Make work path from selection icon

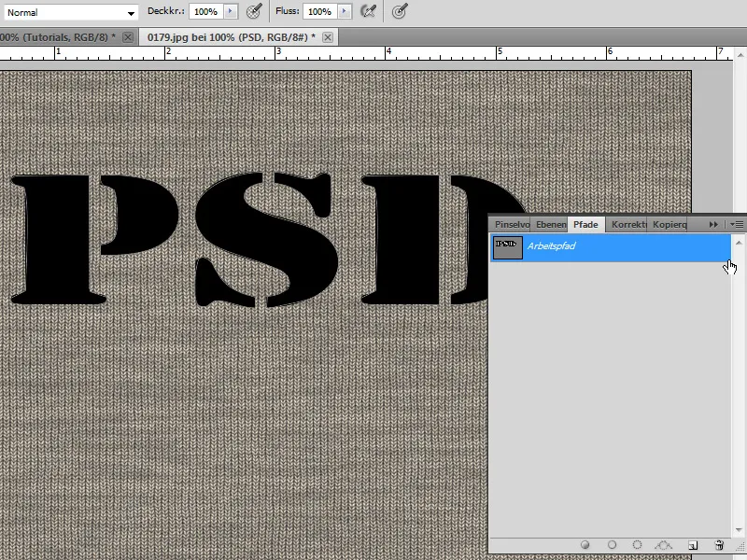664,544
